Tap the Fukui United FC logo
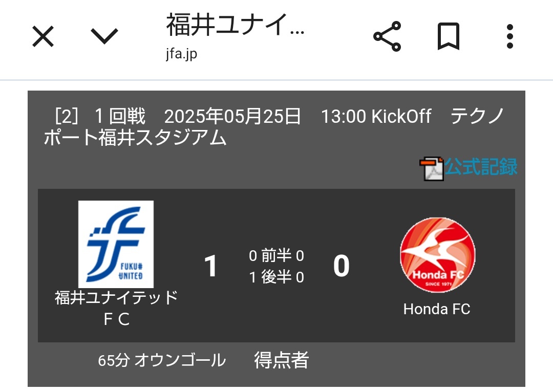 tap(116, 244)
